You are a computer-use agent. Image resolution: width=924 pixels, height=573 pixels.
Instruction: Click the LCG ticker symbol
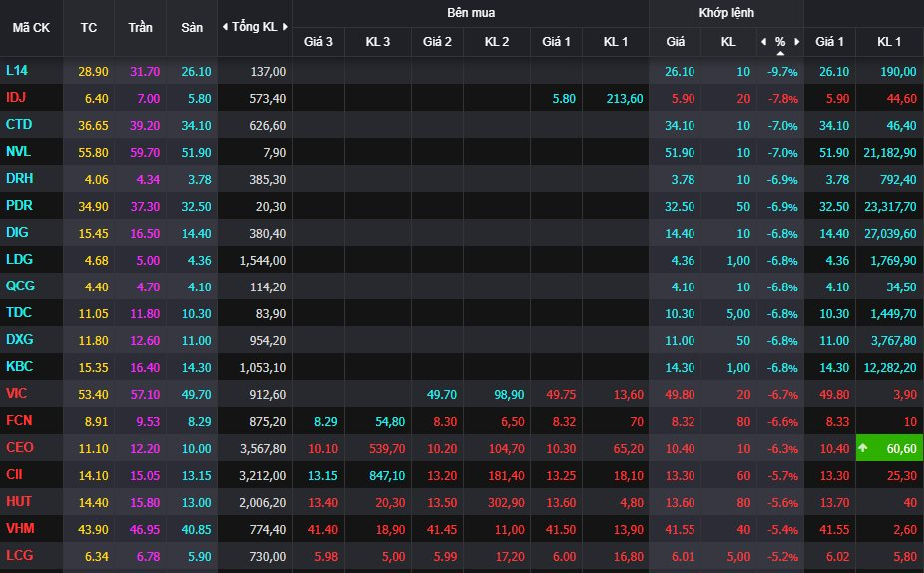click(18, 556)
